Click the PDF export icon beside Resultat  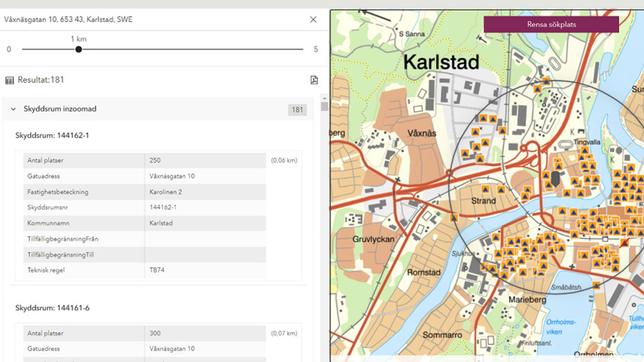[x=314, y=80]
